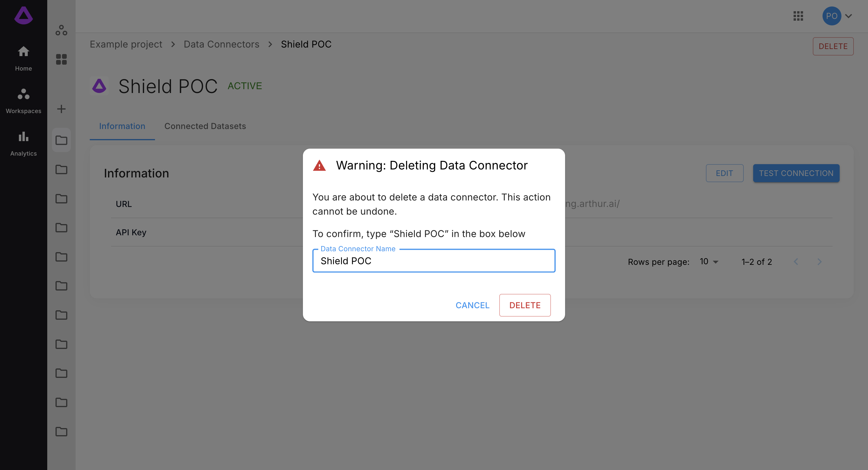868x470 pixels.
Task: Open Data Connectors breadcrumb
Action: pos(221,44)
